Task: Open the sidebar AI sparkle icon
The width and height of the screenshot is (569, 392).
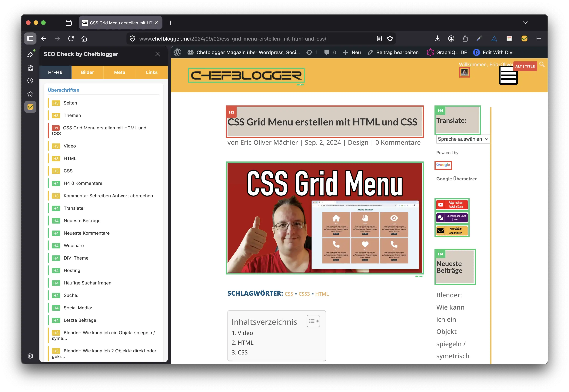Action: tap(30, 54)
